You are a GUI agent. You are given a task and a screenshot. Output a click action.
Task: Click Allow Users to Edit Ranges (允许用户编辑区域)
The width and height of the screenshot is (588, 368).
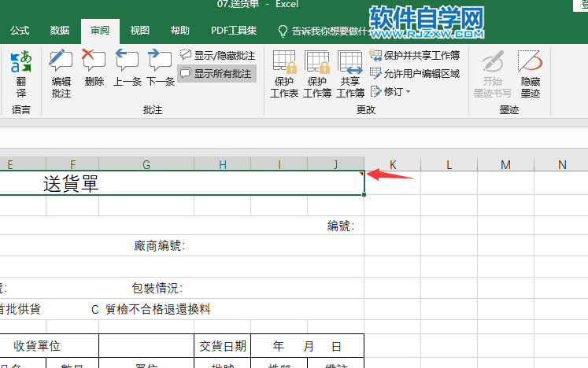414,73
